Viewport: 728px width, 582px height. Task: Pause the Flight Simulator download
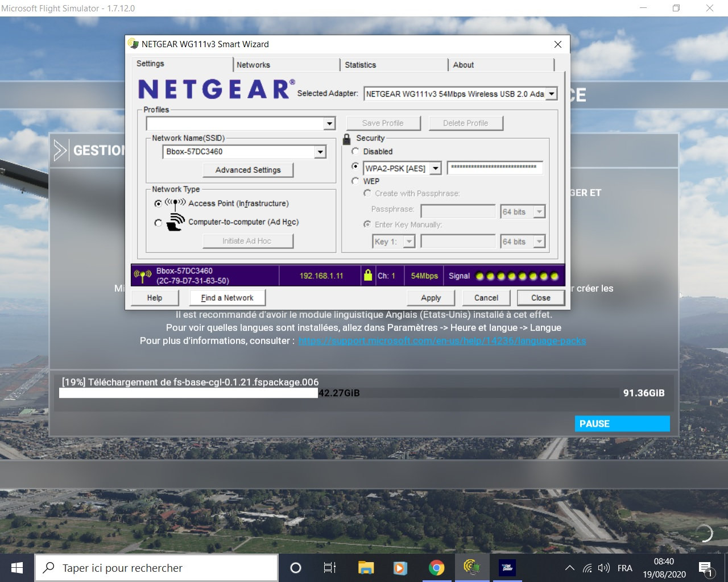(x=622, y=423)
